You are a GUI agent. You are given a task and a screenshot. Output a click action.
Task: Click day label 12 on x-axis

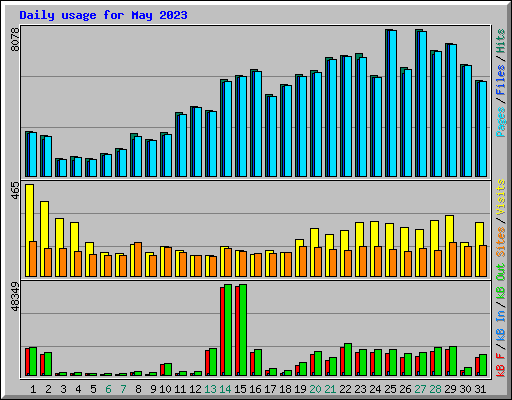click(195, 389)
